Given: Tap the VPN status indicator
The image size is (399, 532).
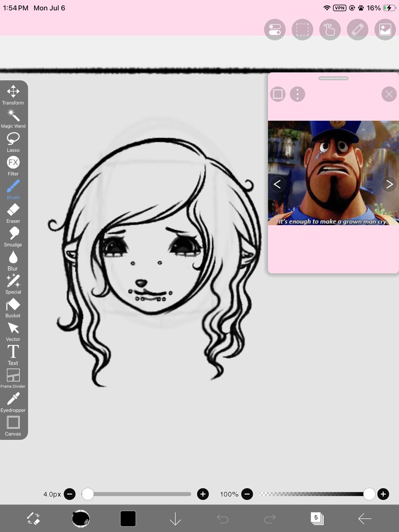Looking at the screenshot, I should (x=340, y=8).
